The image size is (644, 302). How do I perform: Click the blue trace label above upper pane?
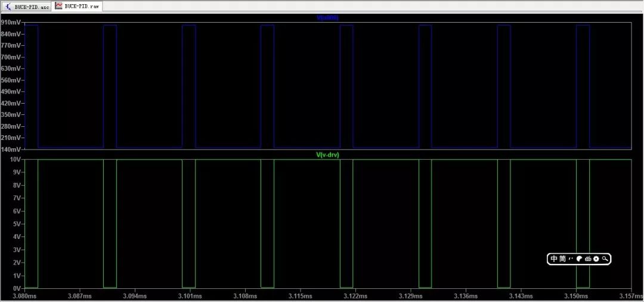tap(327, 18)
